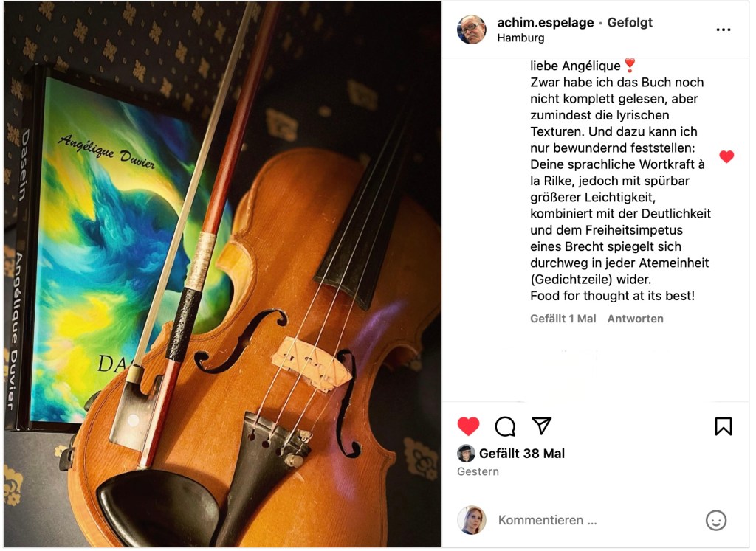Unlike the post with the red heart
Screen dimensions: 756x551
coord(468,426)
